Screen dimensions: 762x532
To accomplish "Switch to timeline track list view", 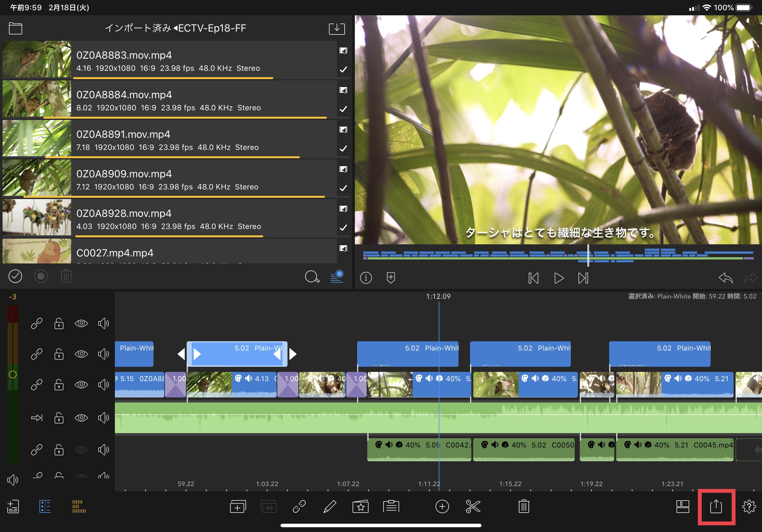I will (x=45, y=506).
